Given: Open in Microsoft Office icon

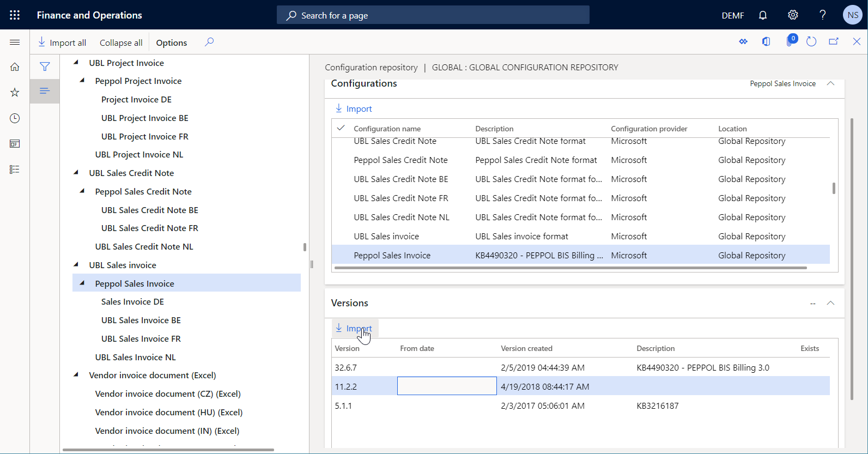Looking at the screenshot, I should (x=766, y=41).
